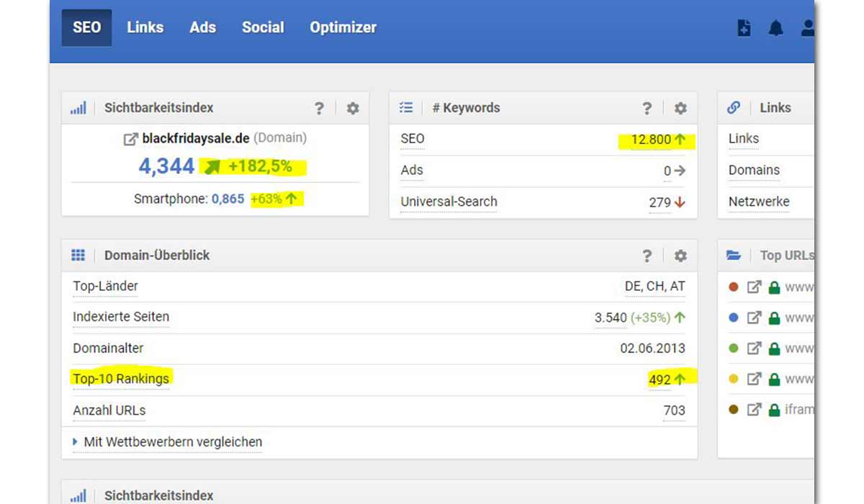Viewport: 864px width, 504px height.
Task: Click help question mark in Sichtbarkeitsindex panel
Action: (319, 108)
